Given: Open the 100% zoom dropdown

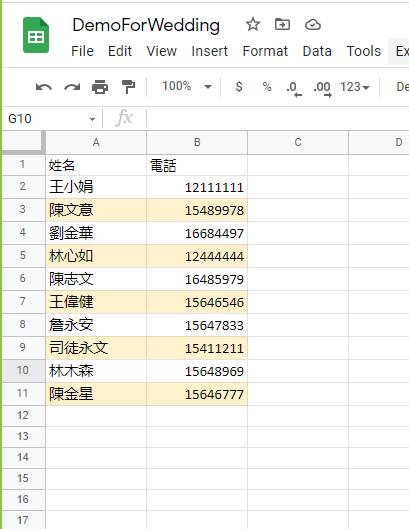Looking at the screenshot, I should coord(187,86).
